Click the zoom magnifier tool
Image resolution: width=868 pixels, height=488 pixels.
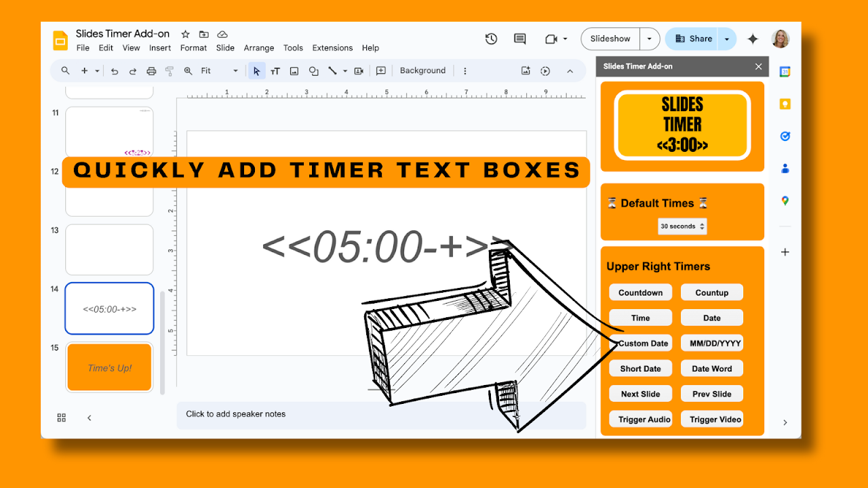point(188,70)
